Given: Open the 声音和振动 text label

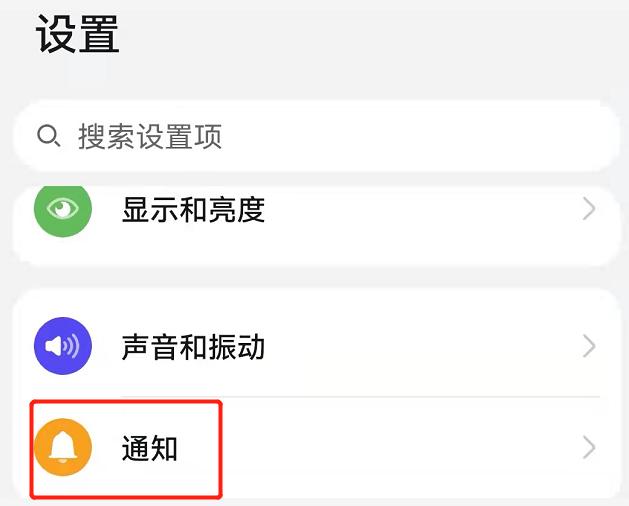Looking at the screenshot, I should click(x=193, y=347).
